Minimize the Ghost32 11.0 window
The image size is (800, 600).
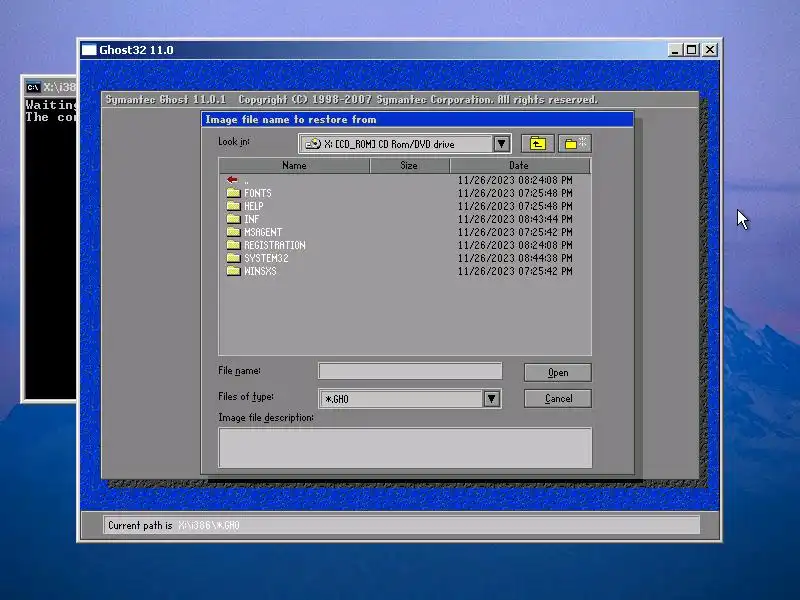[675, 49]
